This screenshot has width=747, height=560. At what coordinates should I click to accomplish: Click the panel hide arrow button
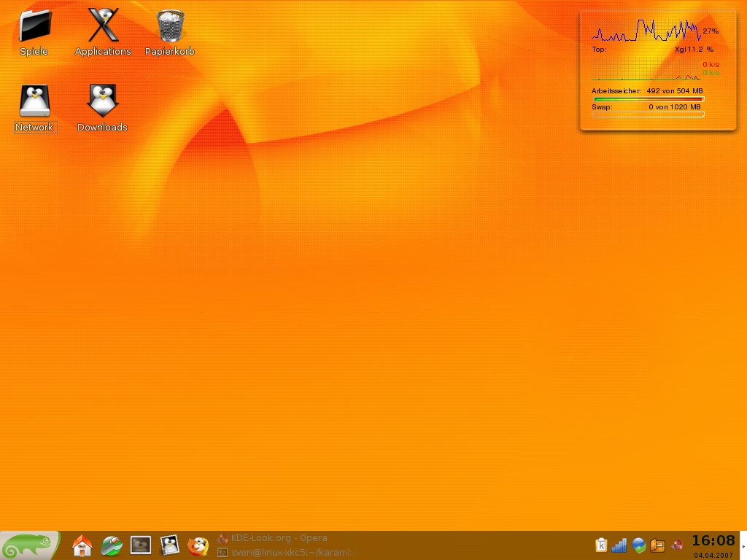coord(743,545)
